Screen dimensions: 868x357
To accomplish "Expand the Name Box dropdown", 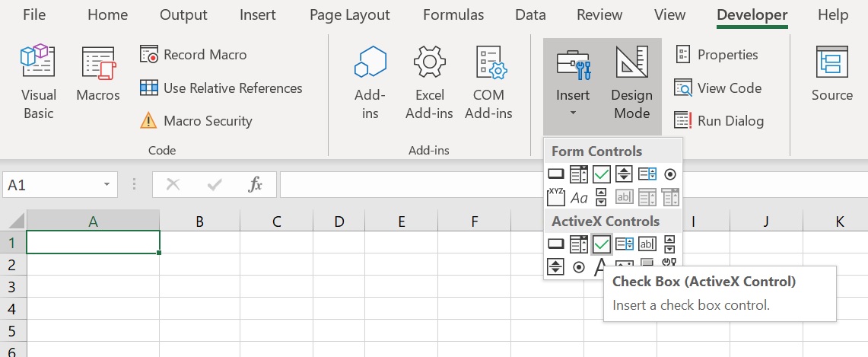I will pos(107,185).
